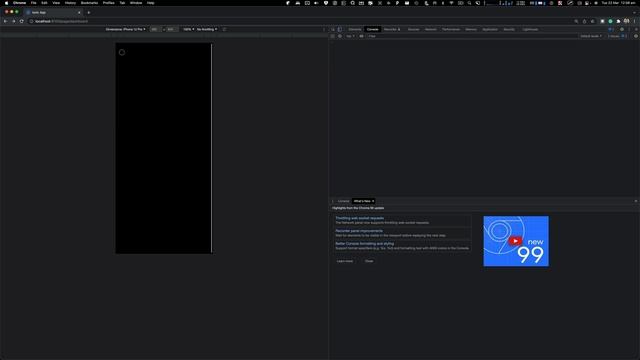Open the Apple menu
This screenshot has height=360, width=640.
tap(7, 3)
